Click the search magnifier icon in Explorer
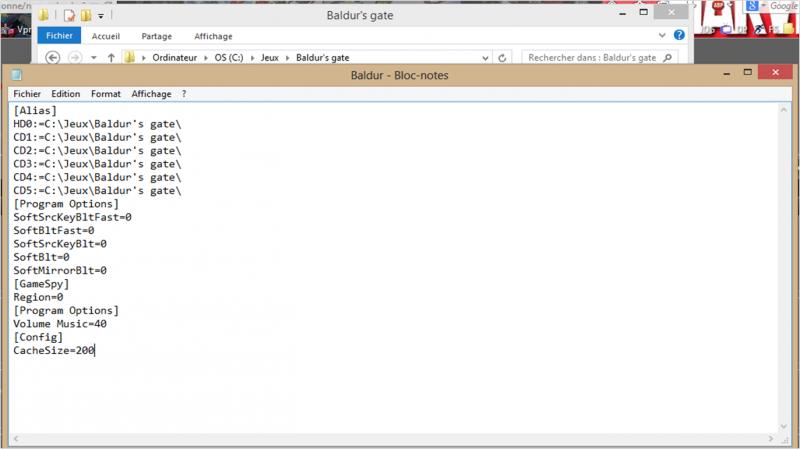The height and width of the screenshot is (449, 800). click(667, 58)
